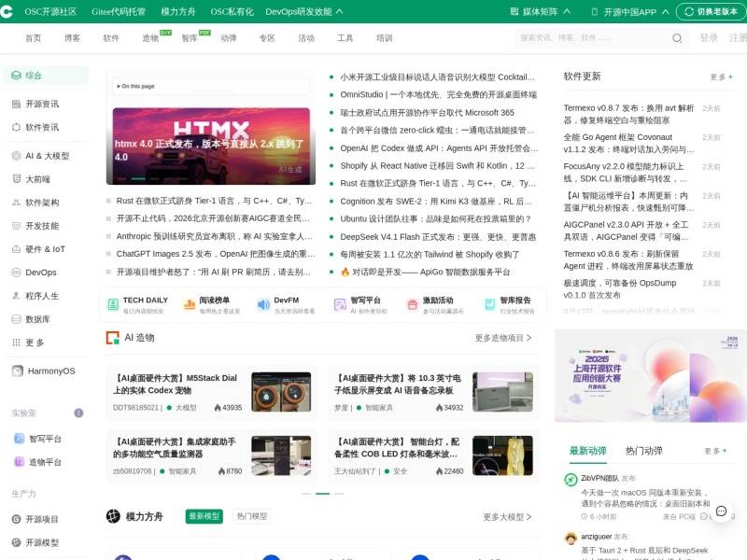Open the 博客 nav menu item
This screenshot has height=560, width=747.
[x=72, y=38]
